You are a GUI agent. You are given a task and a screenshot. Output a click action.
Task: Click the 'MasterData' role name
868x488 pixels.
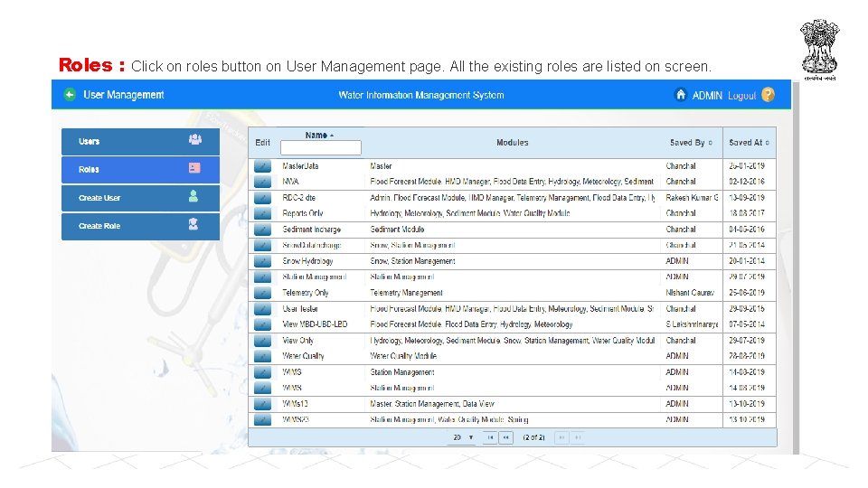(x=300, y=166)
